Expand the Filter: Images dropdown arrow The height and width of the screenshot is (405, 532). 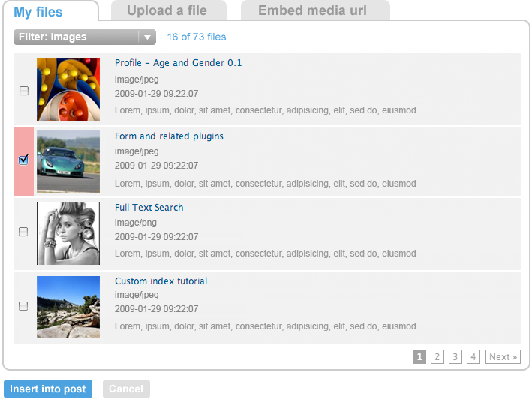pyautogui.click(x=147, y=37)
